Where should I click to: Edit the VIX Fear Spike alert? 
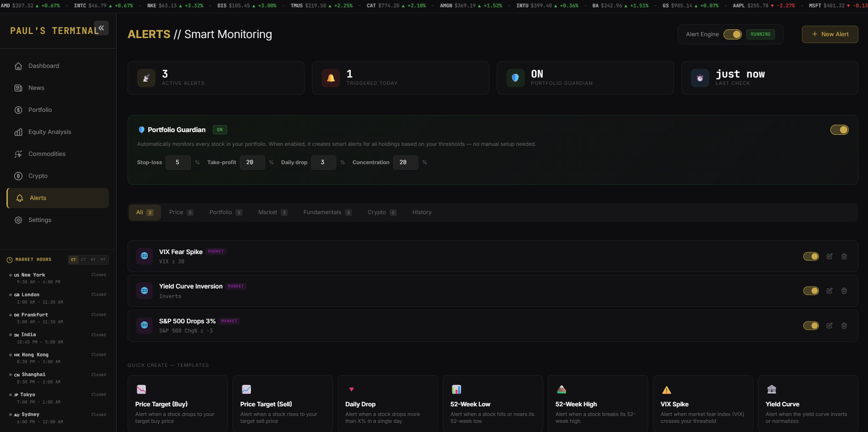point(829,256)
